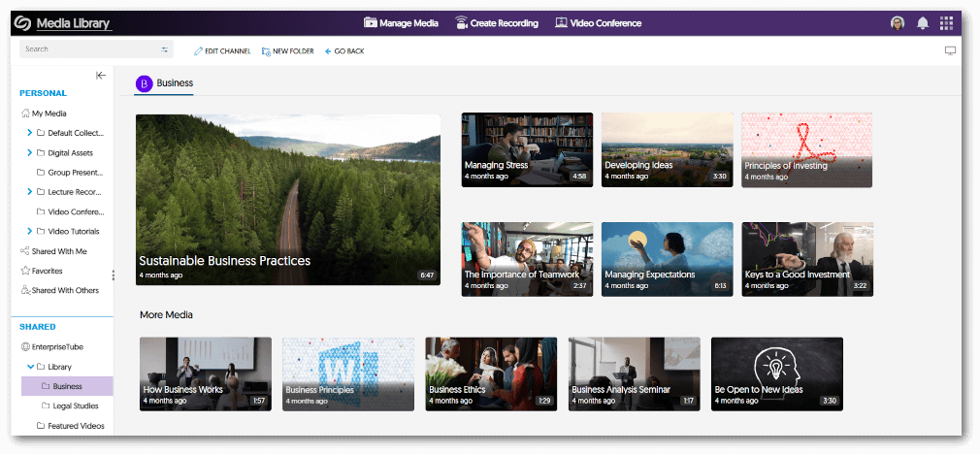Open the Group Presentations folder

point(70,173)
